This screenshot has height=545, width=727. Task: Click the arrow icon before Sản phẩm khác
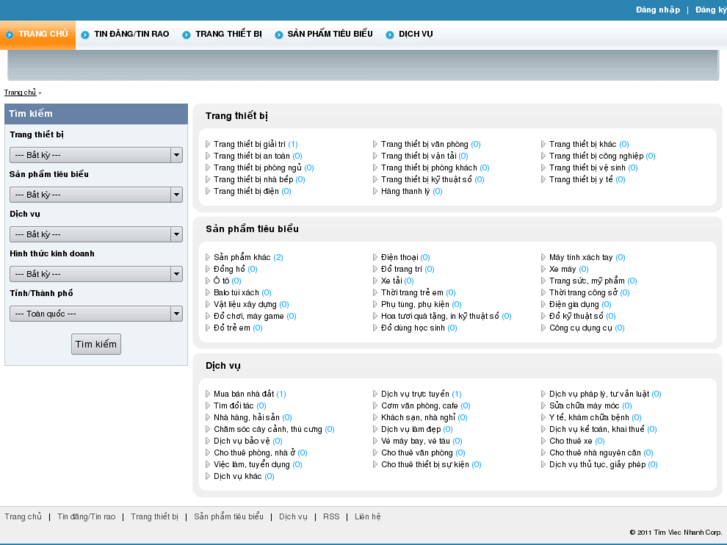pyautogui.click(x=208, y=257)
